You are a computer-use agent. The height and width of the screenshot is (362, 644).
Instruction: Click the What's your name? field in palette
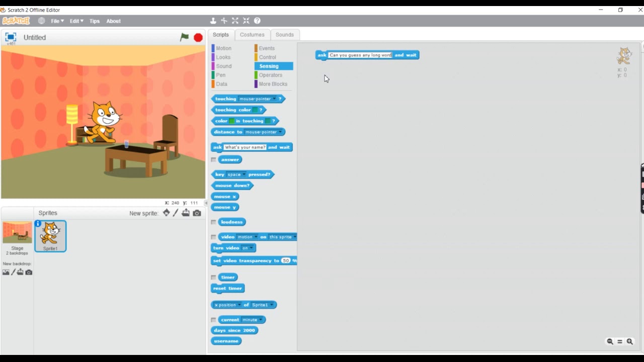[245, 147]
